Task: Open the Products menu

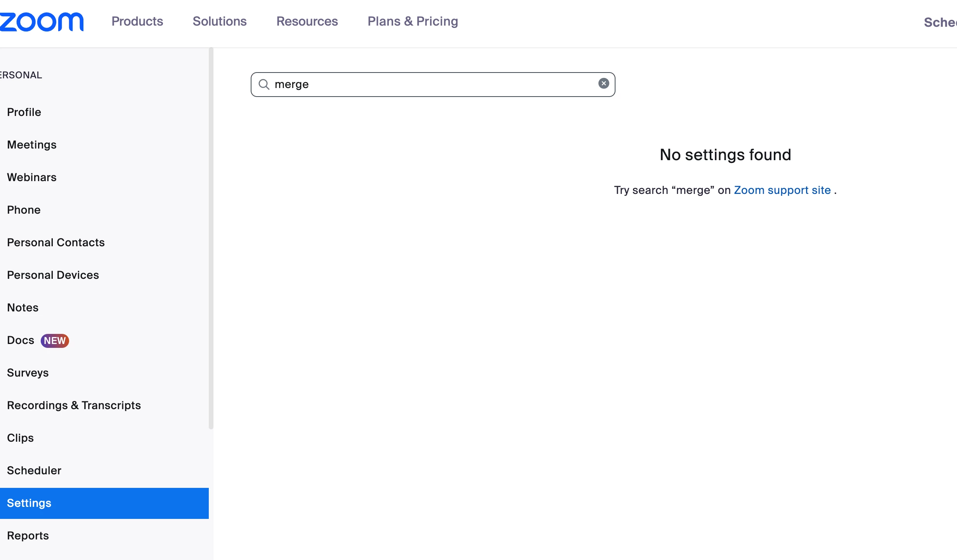Action: tap(137, 21)
